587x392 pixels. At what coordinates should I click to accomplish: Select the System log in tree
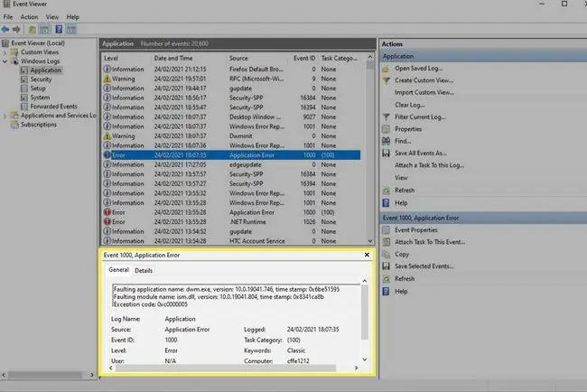point(40,98)
